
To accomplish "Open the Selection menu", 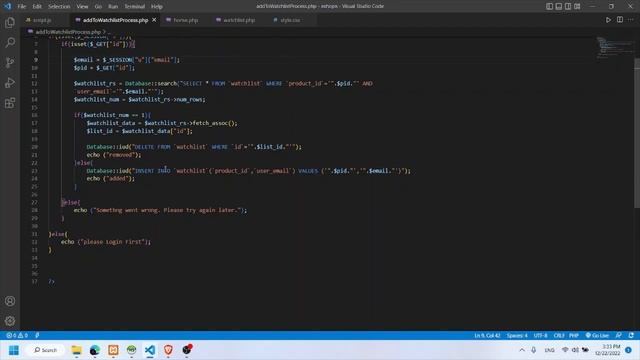I will pyautogui.click(x=59, y=7).
